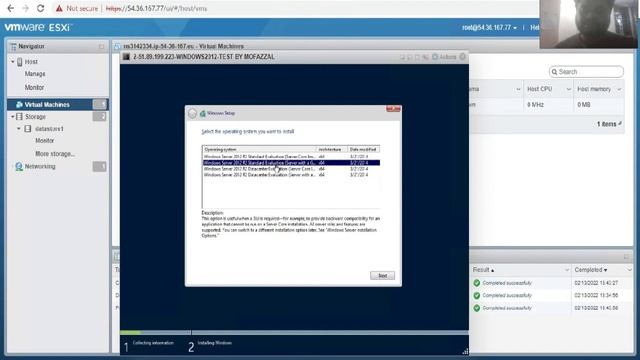
Task: Click the 0 MHz cell
Action: (x=535, y=105)
